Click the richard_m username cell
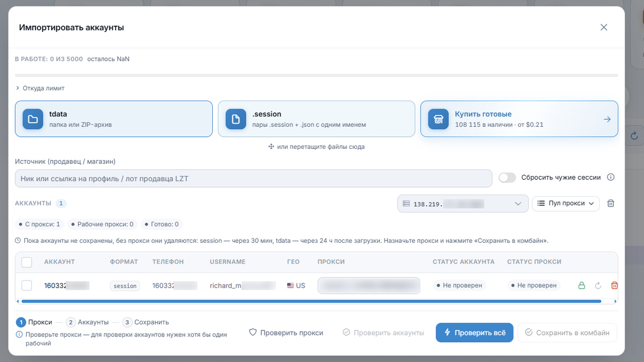644x362 pixels. click(x=243, y=286)
